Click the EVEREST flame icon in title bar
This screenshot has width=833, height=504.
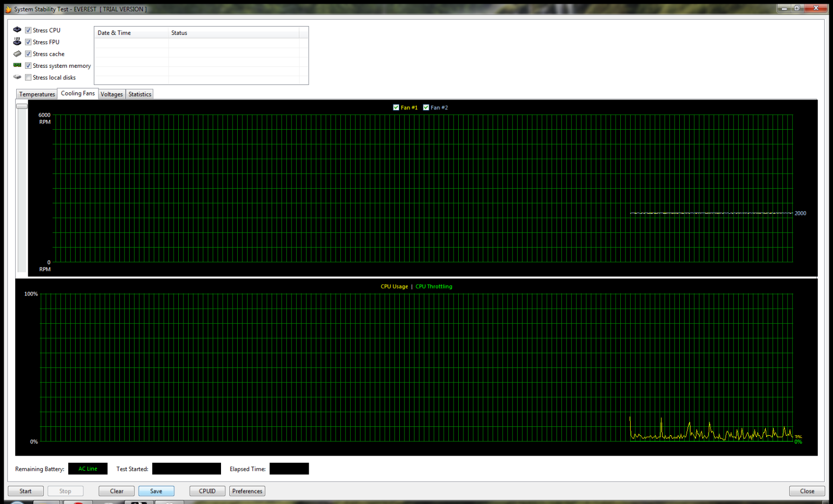point(8,9)
